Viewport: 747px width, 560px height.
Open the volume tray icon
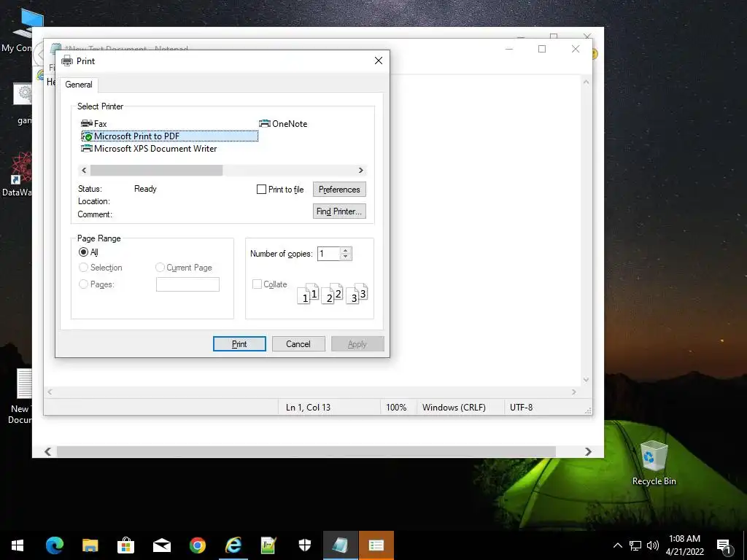pyautogui.click(x=653, y=545)
